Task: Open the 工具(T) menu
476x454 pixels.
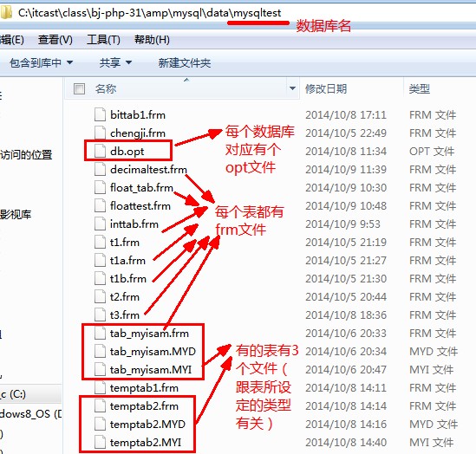Action: [x=103, y=40]
